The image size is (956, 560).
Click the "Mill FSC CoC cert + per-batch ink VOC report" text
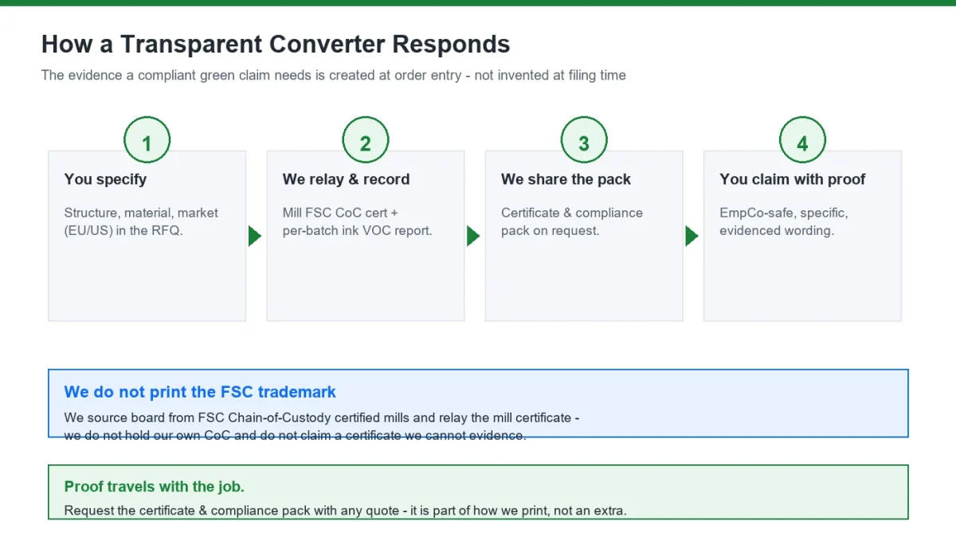(357, 221)
